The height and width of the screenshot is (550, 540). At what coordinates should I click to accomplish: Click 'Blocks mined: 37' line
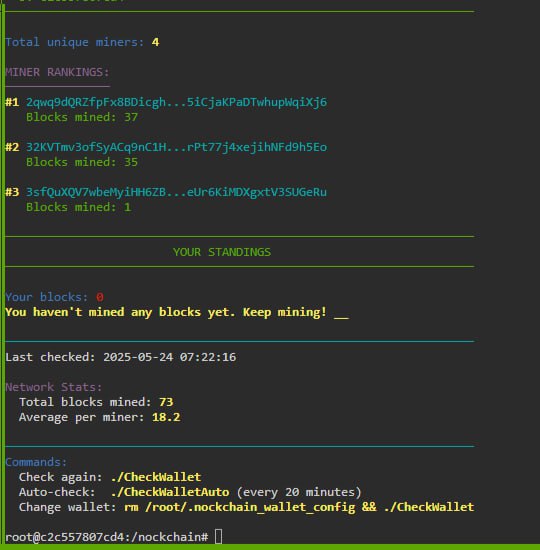(x=82, y=117)
